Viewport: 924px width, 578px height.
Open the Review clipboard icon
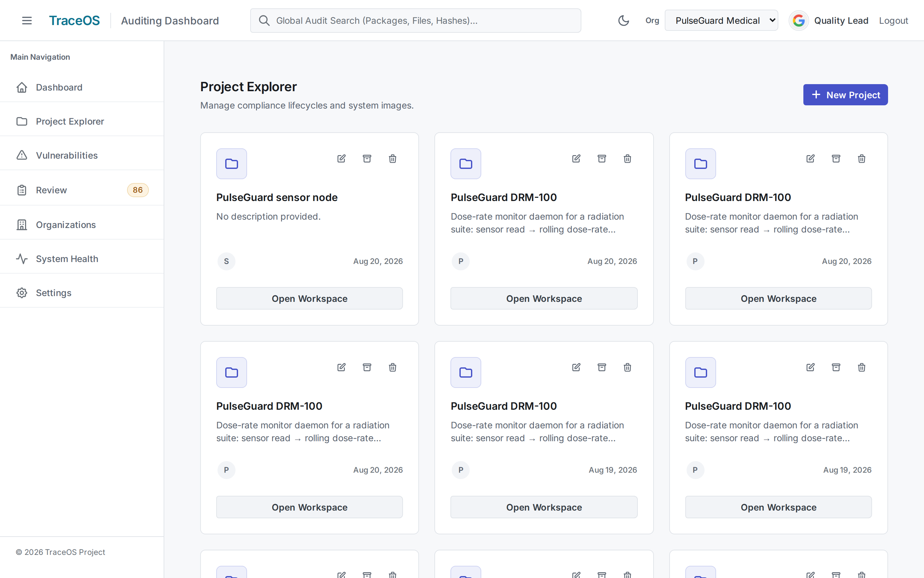(x=22, y=190)
